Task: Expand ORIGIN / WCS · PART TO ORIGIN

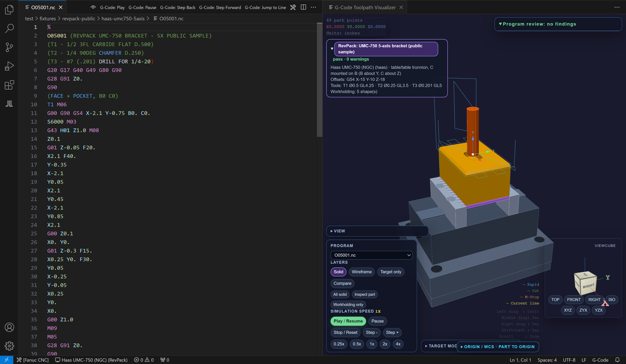Action: point(497,347)
